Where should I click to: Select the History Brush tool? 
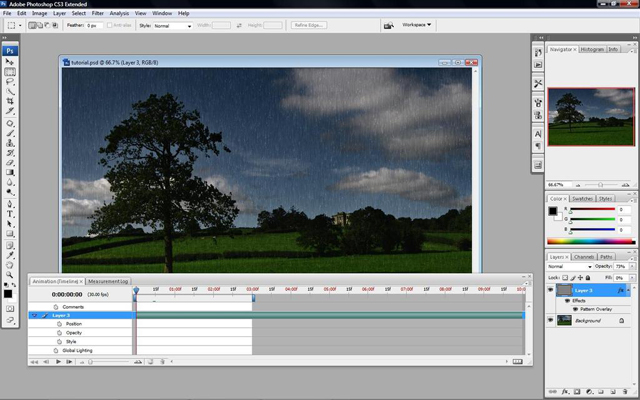click(10, 153)
